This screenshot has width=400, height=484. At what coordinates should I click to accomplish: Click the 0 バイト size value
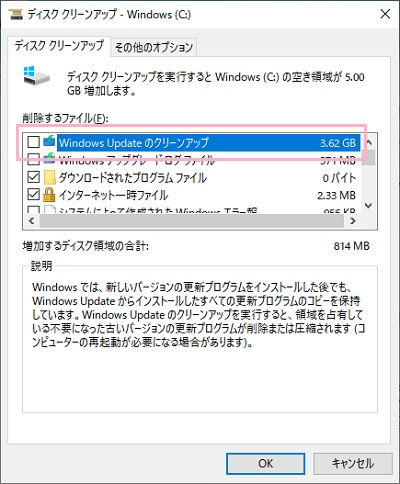pyautogui.click(x=339, y=178)
